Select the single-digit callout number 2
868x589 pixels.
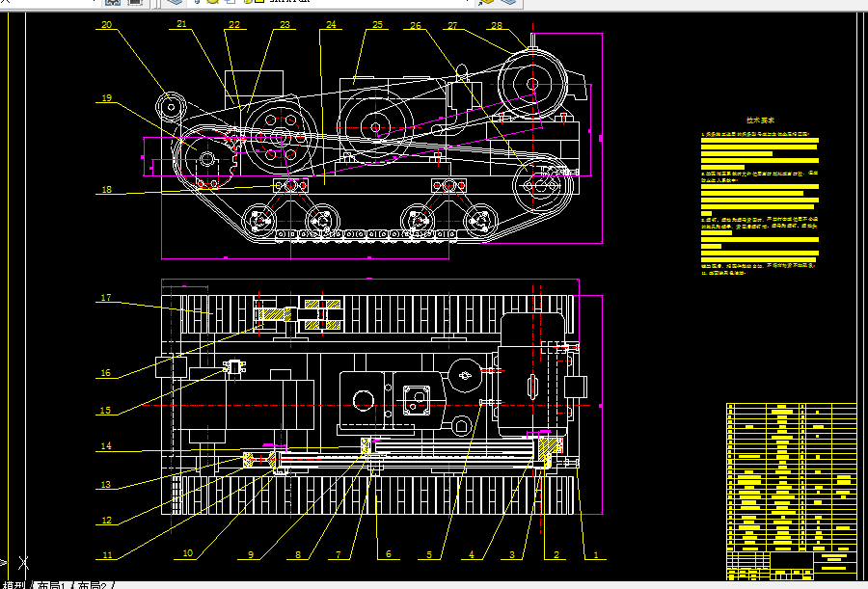556,554
